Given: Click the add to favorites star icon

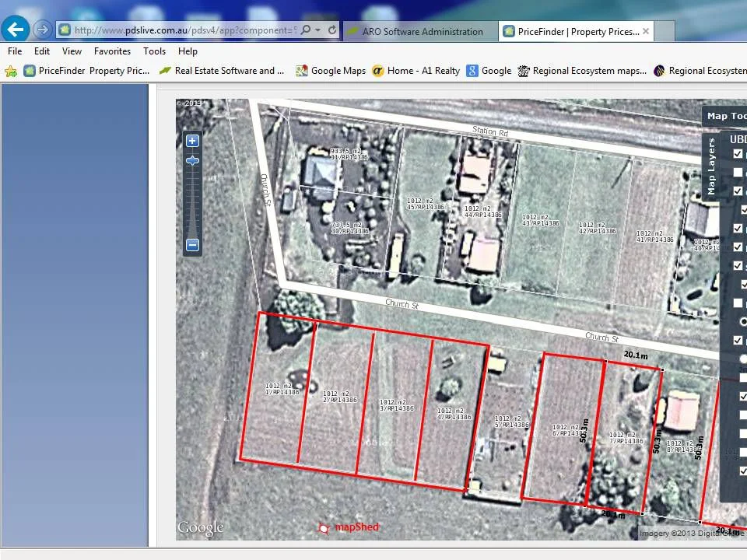Looking at the screenshot, I should [x=12, y=71].
